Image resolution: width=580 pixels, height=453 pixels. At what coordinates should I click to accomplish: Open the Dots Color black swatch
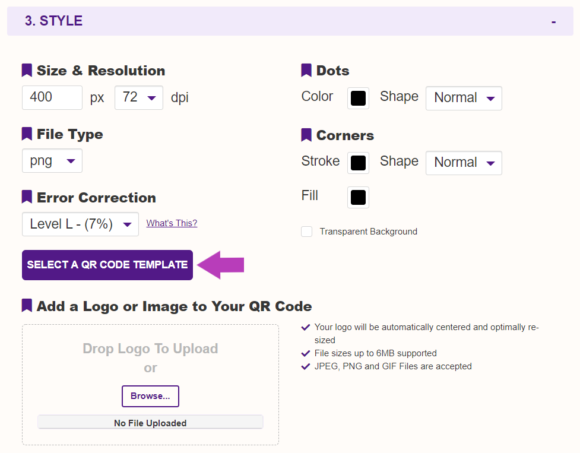click(x=358, y=98)
